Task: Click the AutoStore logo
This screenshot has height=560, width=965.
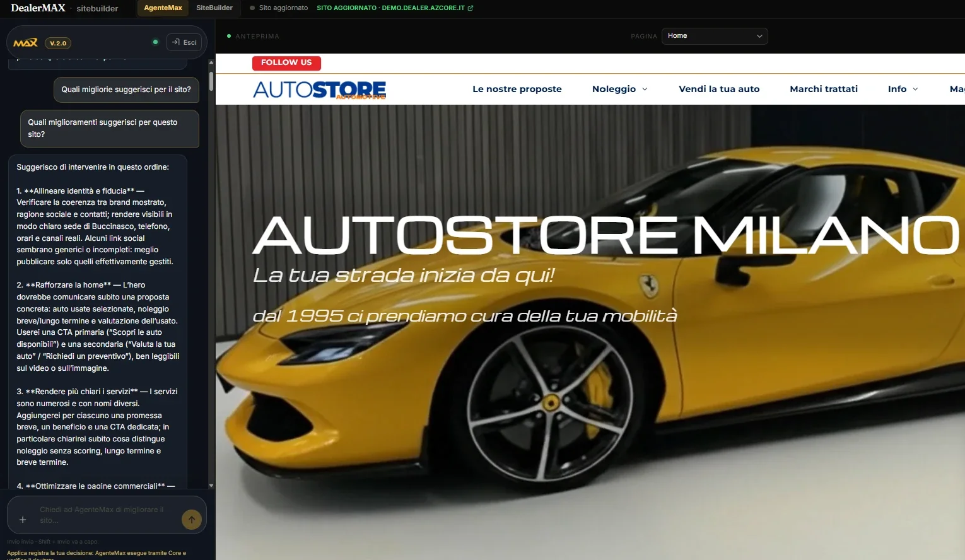Action: click(320, 90)
